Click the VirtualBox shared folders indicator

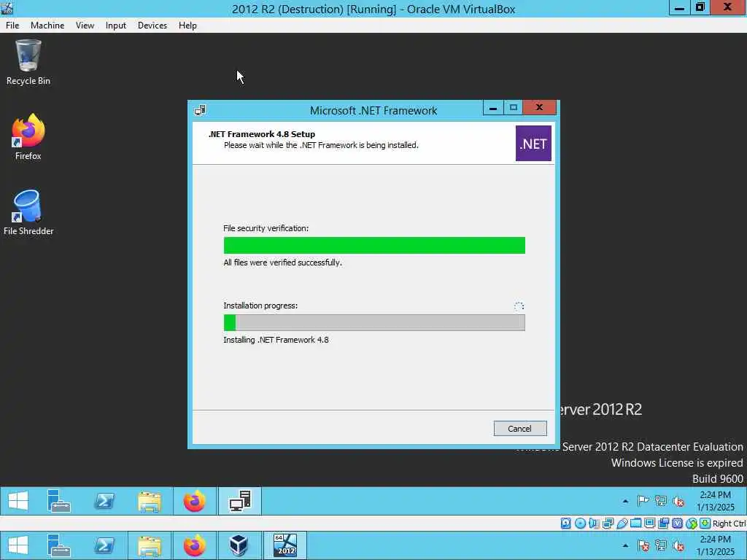[x=635, y=524]
